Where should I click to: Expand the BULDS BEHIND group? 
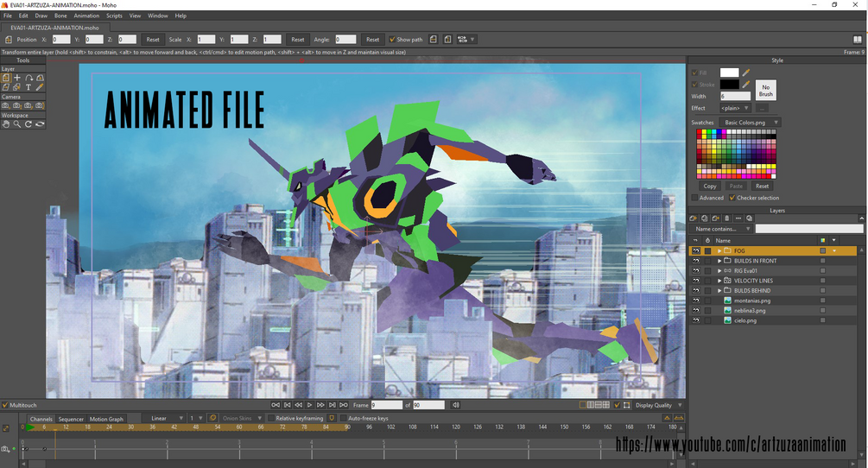point(719,290)
